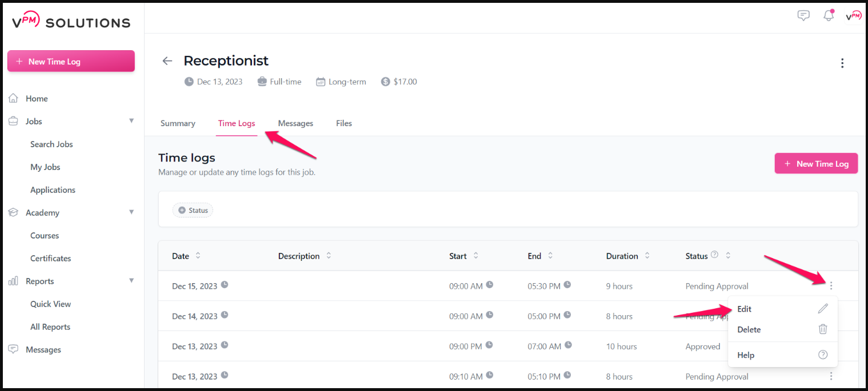Open row actions for the Dec 15, 2023 log
Image resolution: width=868 pixels, height=391 pixels.
[831, 285]
